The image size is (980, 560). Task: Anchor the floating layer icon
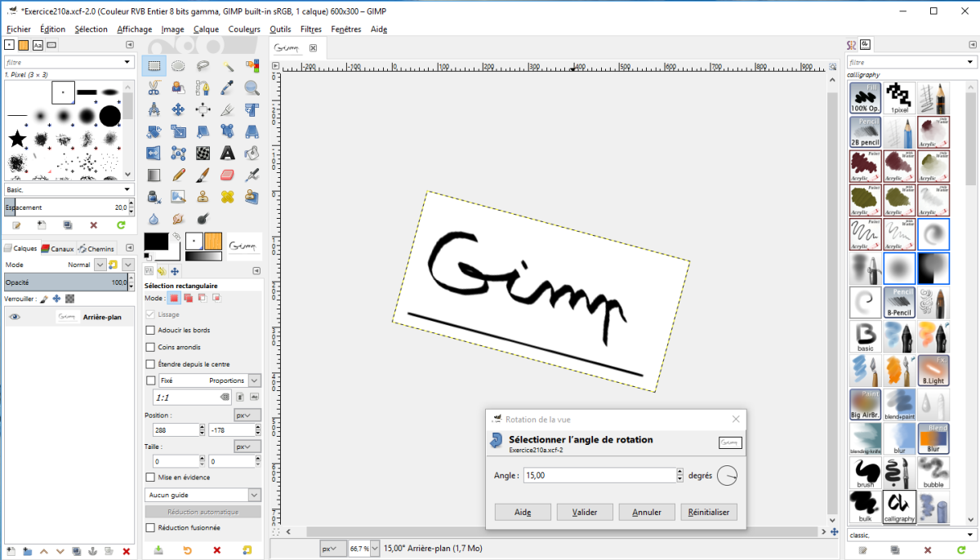(x=91, y=551)
